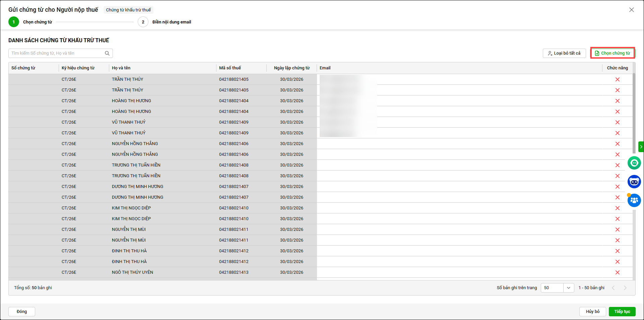Remove first KIM THỊ NGỌC DIỆP row
The height and width of the screenshot is (320, 644).
tap(617, 208)
